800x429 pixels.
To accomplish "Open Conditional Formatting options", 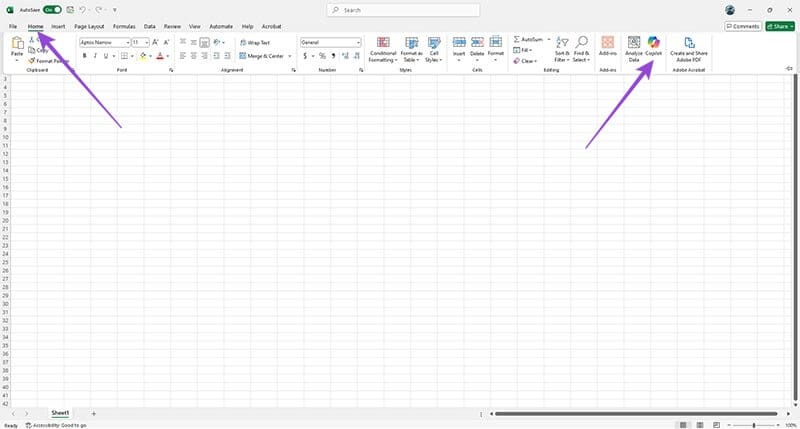I will 383,48.
